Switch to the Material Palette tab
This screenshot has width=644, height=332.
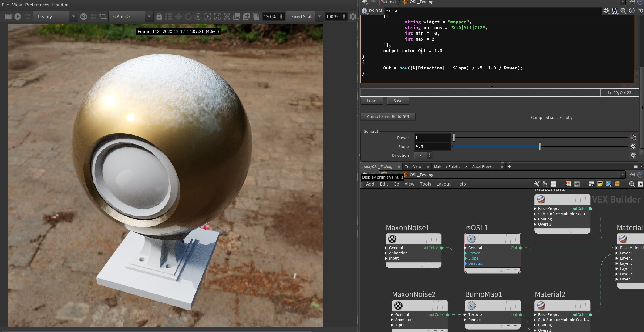(x=447, y=166)
